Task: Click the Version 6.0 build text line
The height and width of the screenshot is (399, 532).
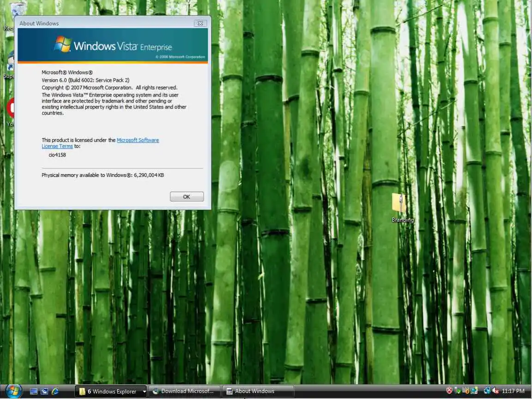Action: click(85, 80)
